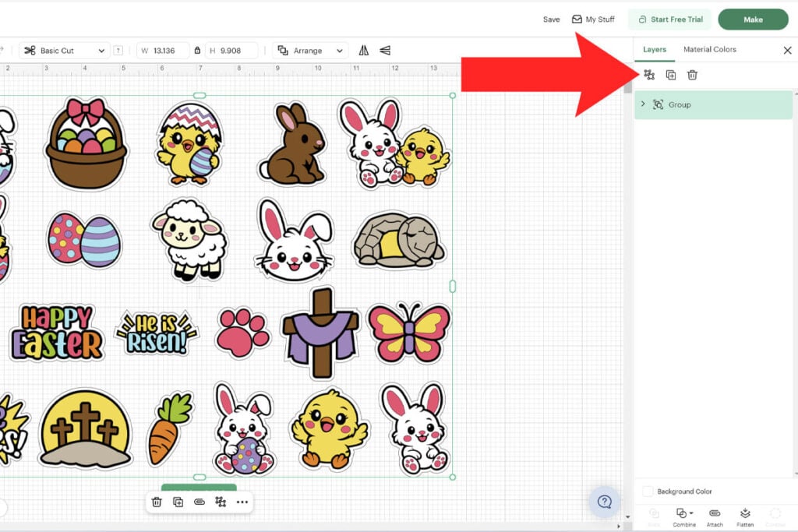Open the Basic Cut operation dropdown
The height and width of the screenshot is (532, 798).
pos(64,50)
